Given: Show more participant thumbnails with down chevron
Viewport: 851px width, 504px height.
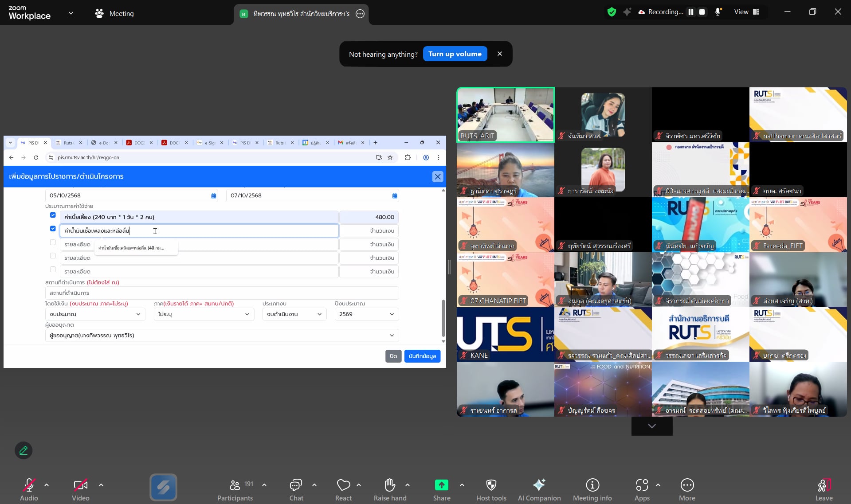Looking at the screenshot, I should [651, 426].
